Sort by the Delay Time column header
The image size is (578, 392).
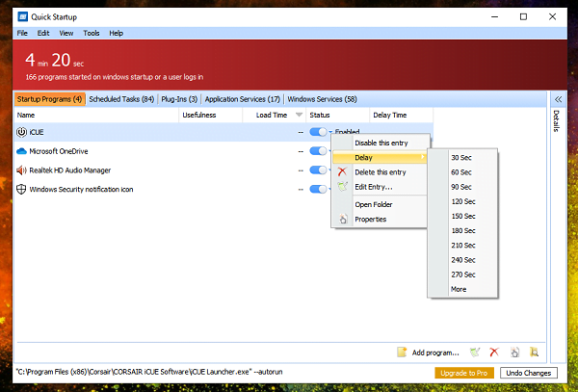coord(401,115)
